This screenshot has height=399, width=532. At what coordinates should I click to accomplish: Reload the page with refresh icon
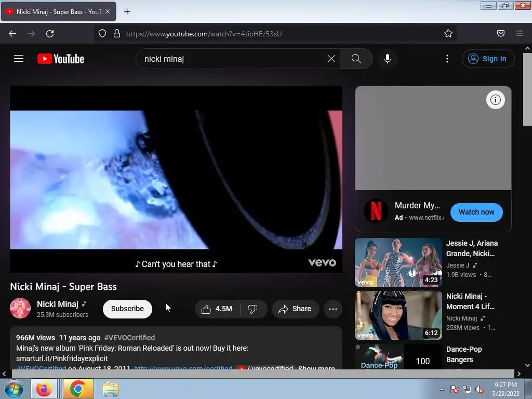click(x=50, y=34)
